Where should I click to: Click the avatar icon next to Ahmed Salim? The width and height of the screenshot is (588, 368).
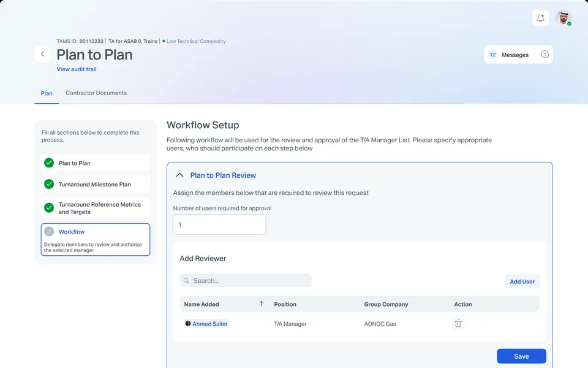point(188,323)
